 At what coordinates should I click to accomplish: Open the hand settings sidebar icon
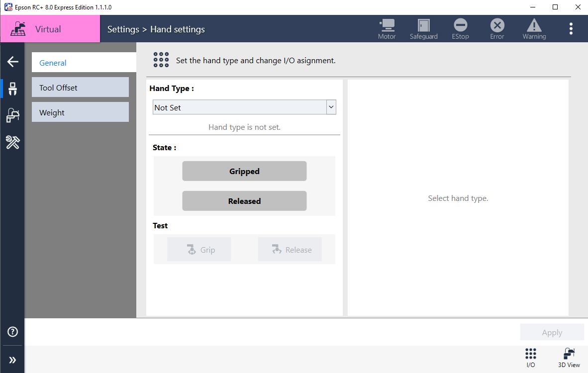(x=13, y=89)
